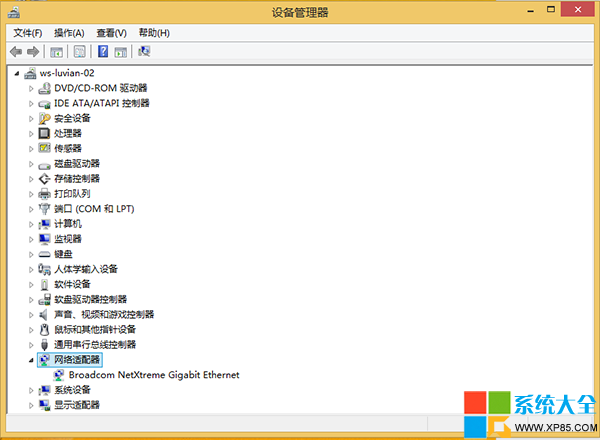
Task: Select the 软件设备 category label
Action: (72, 284)
